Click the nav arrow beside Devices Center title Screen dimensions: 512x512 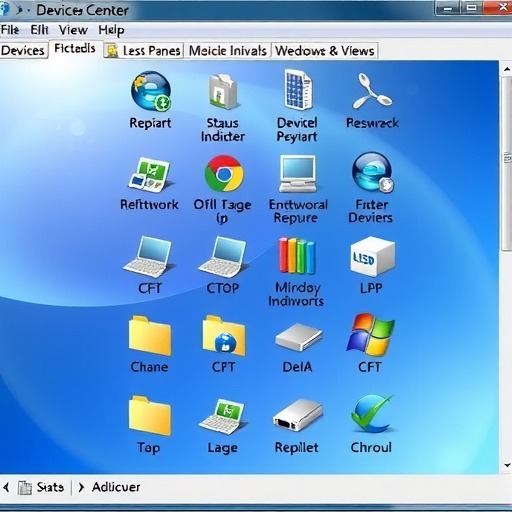pos(19,10)
